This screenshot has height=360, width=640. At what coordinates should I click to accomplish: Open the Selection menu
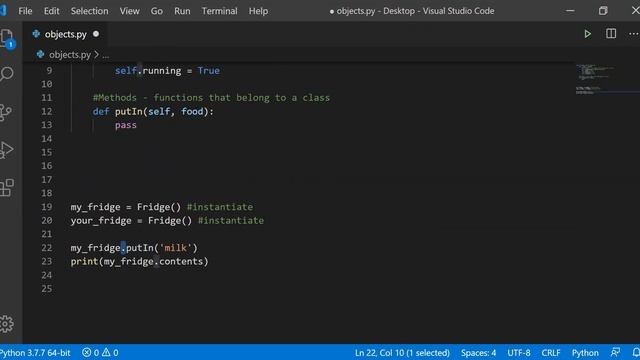tap(89, 11)
